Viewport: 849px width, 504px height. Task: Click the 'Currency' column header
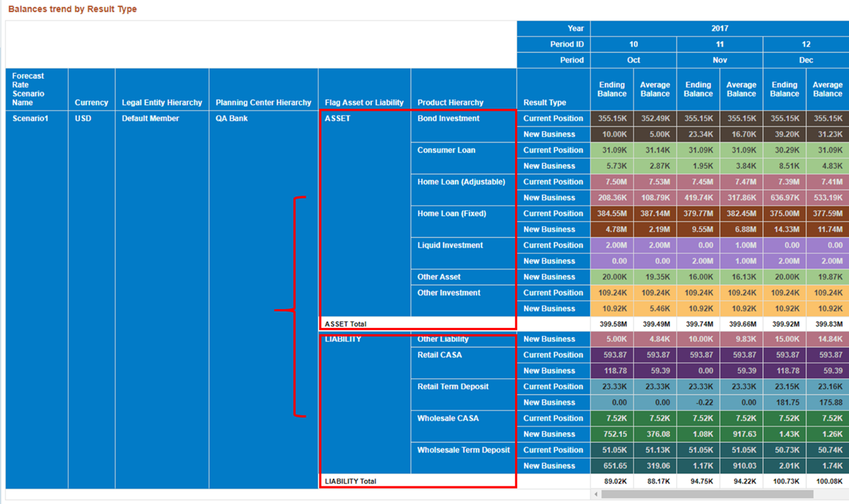pos(92,89)
